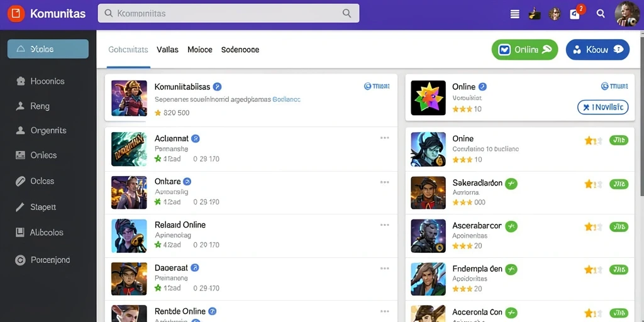
Task: Click the orange Komunitas logo icon
Action: coord(16,14)
